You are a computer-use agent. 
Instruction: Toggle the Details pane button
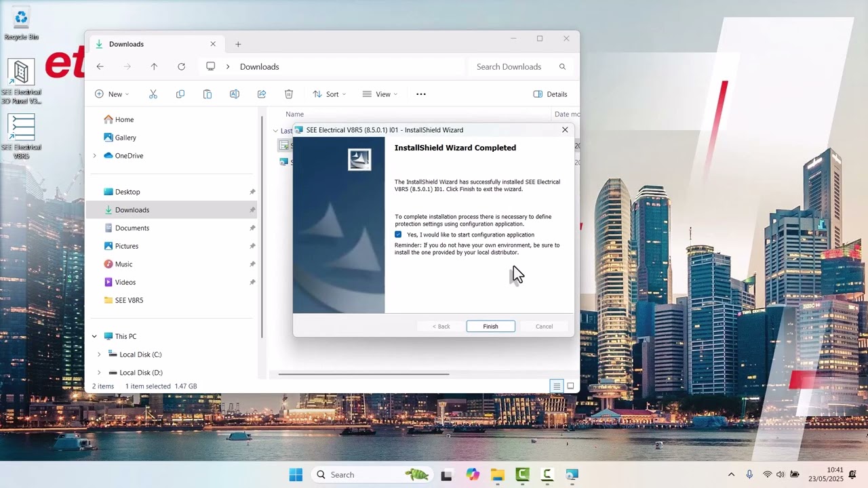[x=550, y=94]
